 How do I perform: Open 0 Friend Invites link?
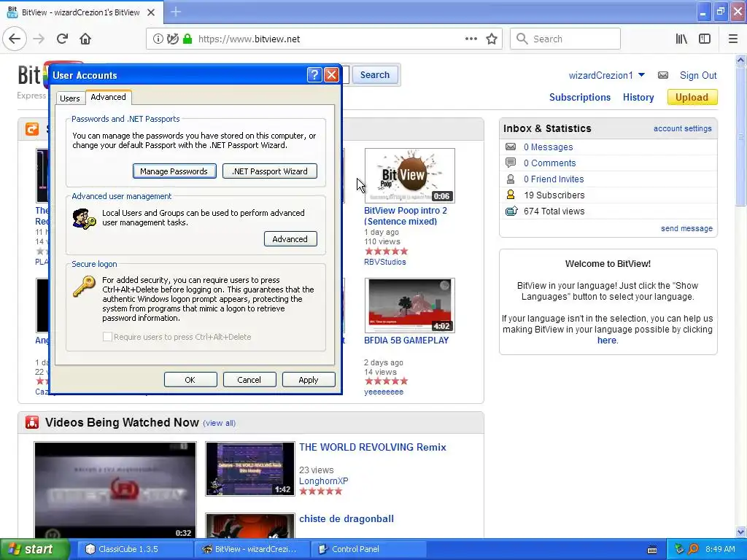coord(554,179)
